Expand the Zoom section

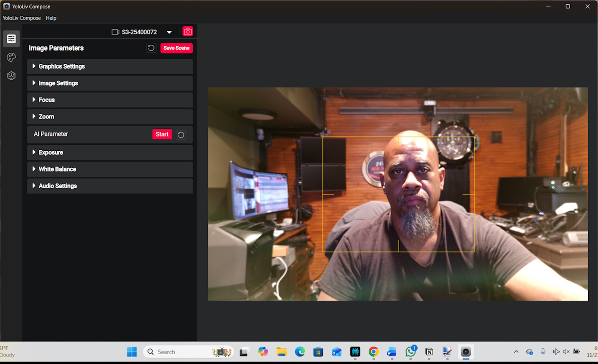point(46,117)
